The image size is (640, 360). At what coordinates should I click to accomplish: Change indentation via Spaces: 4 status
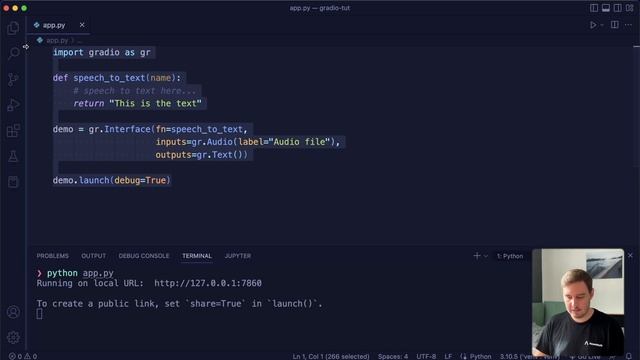click(x=393, y=356)
